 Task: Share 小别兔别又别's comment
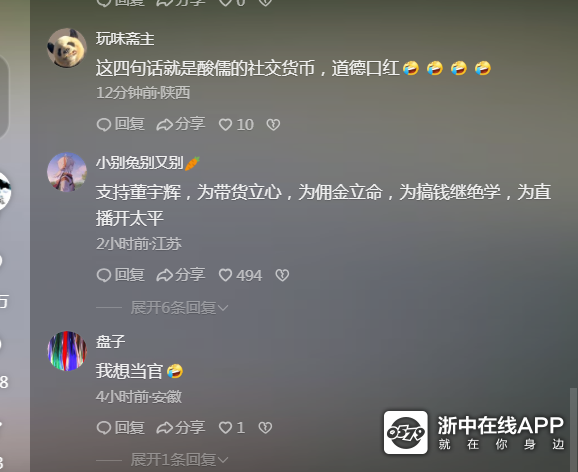(x=181, y=275)
